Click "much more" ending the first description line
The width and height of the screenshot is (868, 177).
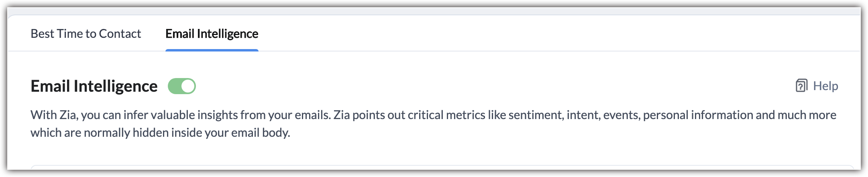click(807, 115)
